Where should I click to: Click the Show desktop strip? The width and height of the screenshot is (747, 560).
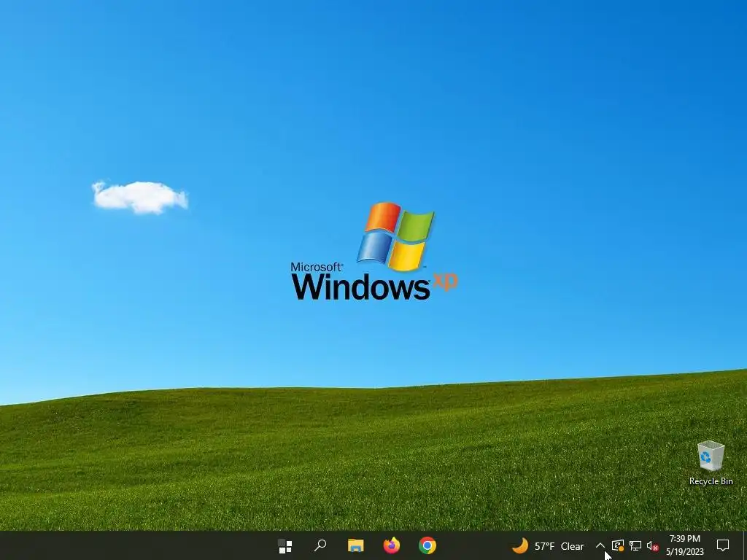[x=745, y=545]
